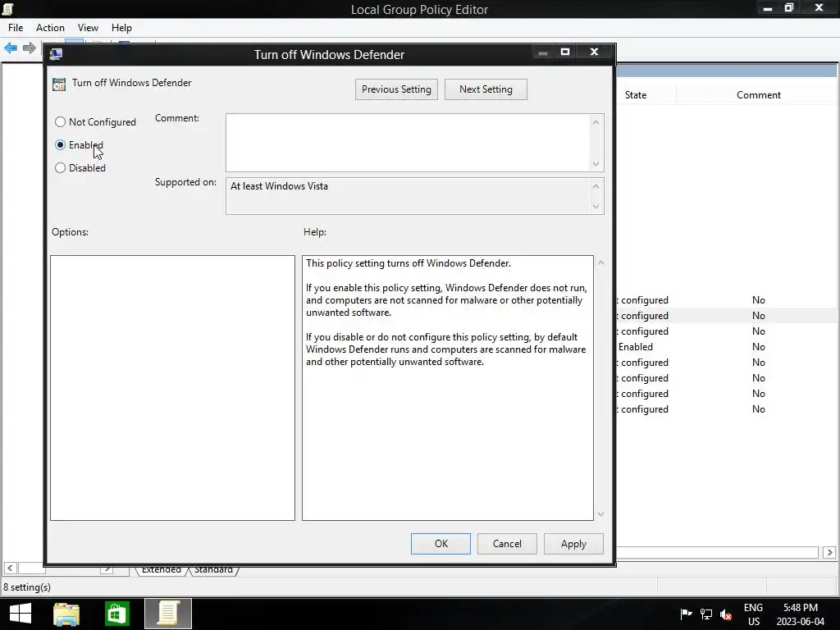Sort by the Comment column header
This screenshot has width=840, height=630.
(x=758, y=95)
